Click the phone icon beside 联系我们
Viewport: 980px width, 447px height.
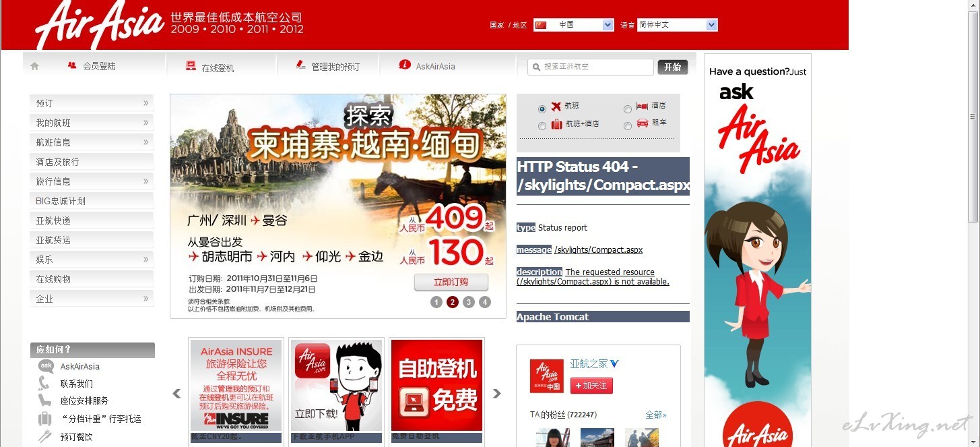coord(44,384)
